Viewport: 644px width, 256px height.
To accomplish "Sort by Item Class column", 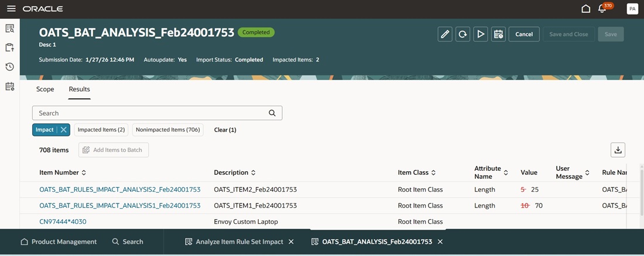I will [433, 173].
